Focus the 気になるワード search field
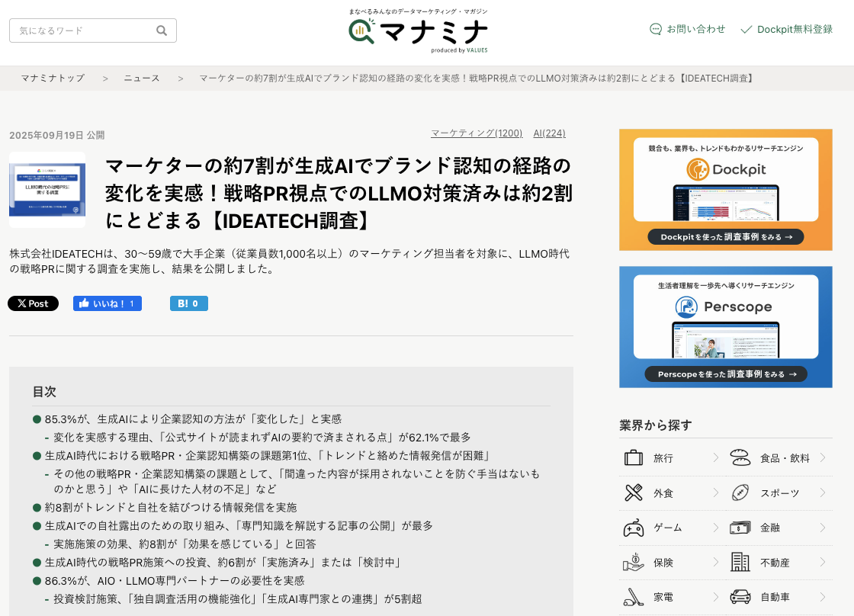This screenshot has height=616, width=854. point(82,30)
